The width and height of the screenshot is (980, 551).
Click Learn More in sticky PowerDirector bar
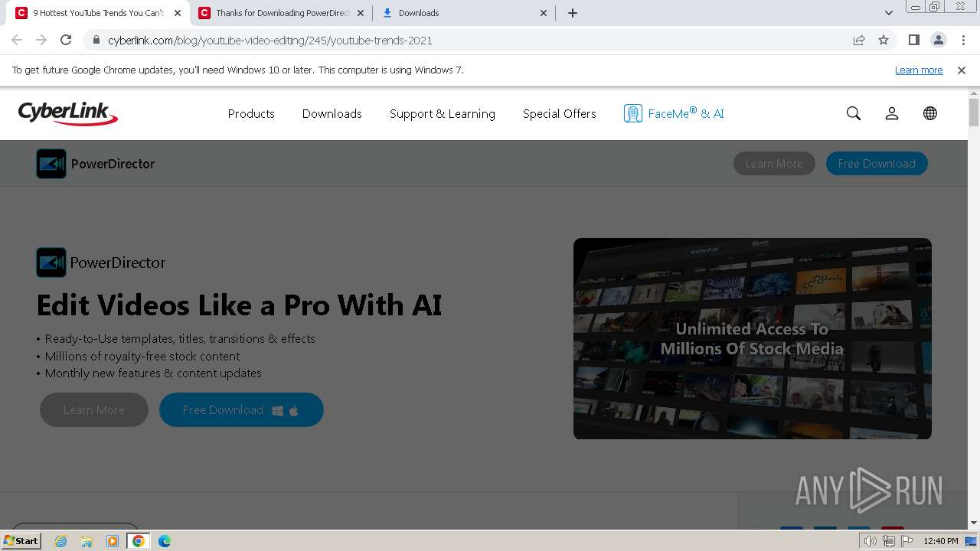coord(774,164)
